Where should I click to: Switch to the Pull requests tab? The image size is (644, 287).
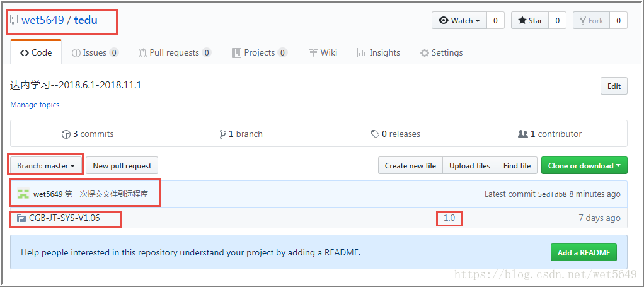point(175,52)
